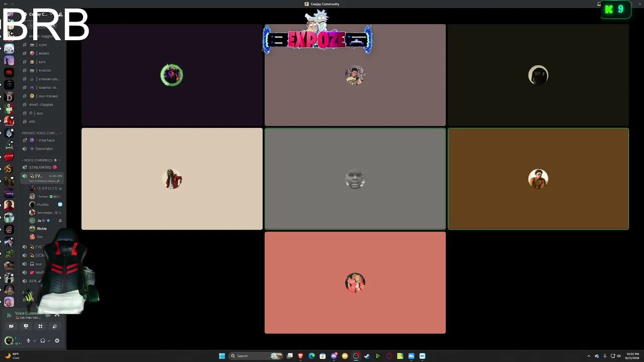The image size is (644, 362).
Task: Open the SELF-PROMO text channel
Action: (x=43, y=96)
